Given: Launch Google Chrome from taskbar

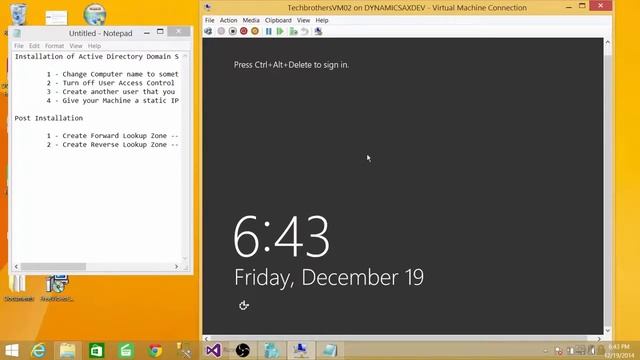Looking at the screenshot, I should [x=155, y=351].
